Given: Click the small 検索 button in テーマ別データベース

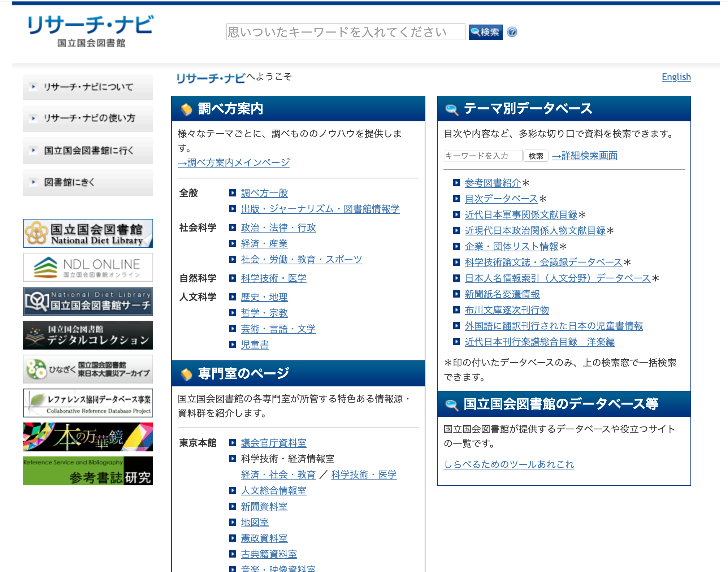Looking at the screenshot, I should point(536,156).
